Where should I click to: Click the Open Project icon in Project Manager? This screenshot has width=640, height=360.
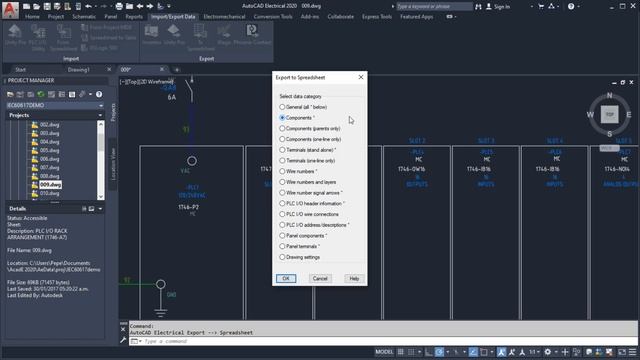(10, 94)
